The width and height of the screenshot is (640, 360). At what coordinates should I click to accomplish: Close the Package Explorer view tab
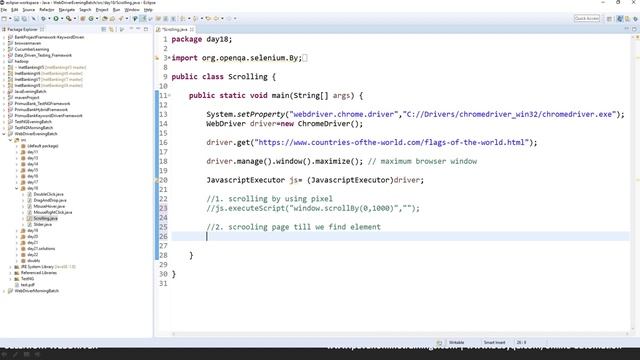point(42,29)
